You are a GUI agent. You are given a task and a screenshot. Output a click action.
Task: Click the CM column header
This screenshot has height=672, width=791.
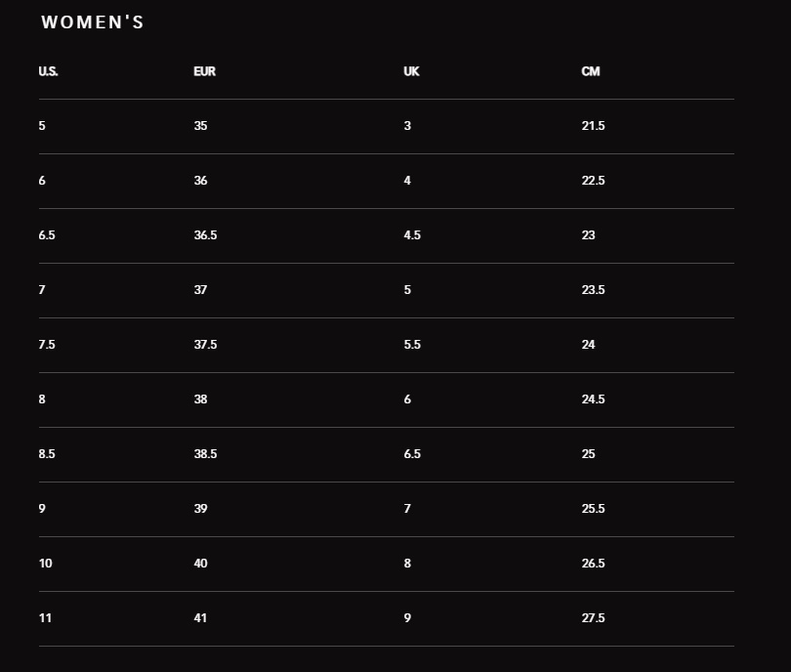(590, 72)
